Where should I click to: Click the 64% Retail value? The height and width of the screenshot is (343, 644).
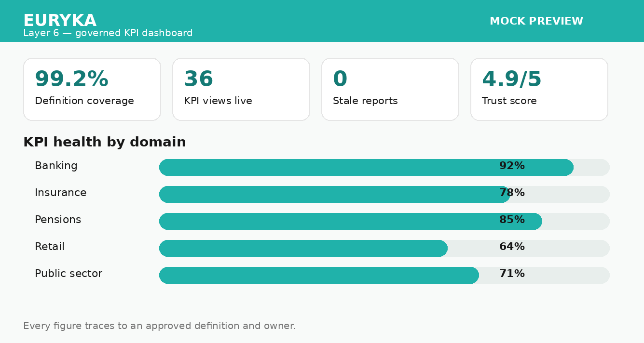point(512,247)
